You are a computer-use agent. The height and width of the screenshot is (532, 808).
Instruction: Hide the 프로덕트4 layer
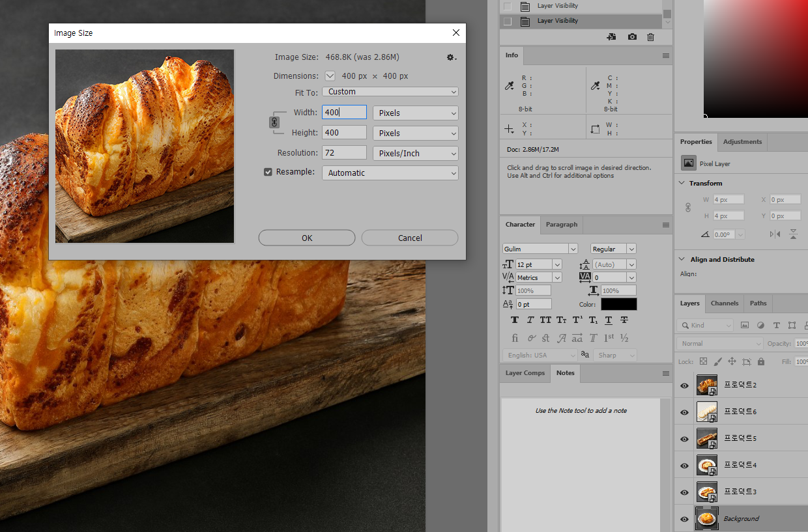(x=684, y=466)
